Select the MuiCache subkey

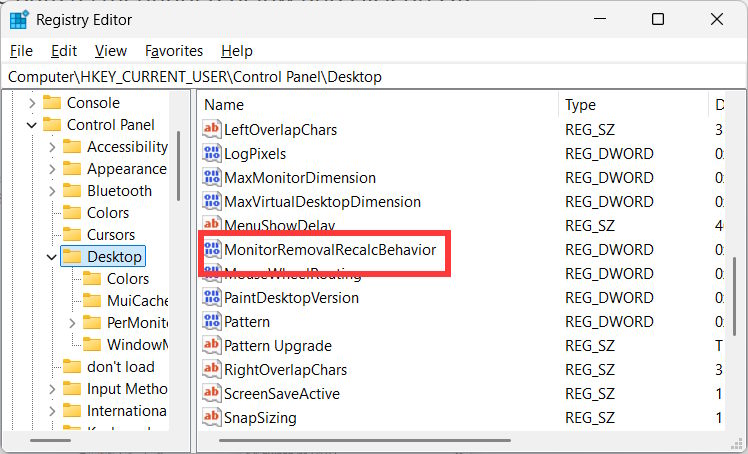click(x=137, y=300)
